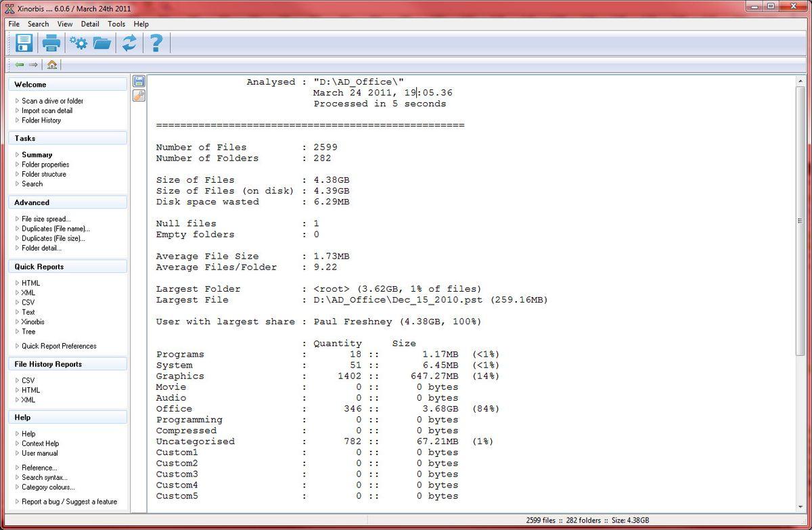Image resolution: width=812 pixels, height=530 pixels.
Task: Open File size spread...
Action: pyautogui.click(x=46, y=219)
